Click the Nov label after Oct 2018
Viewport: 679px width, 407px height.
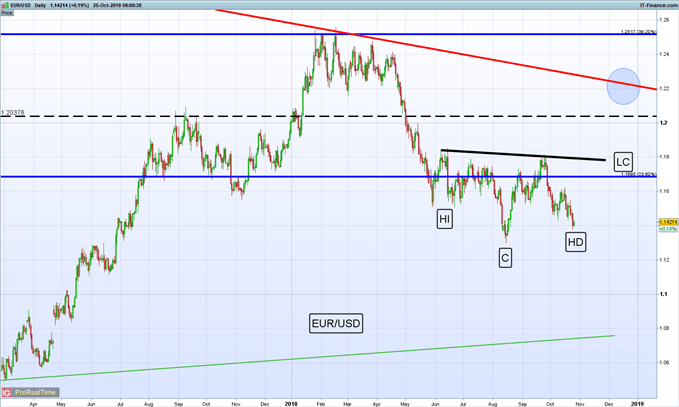(x=580, y=404)
